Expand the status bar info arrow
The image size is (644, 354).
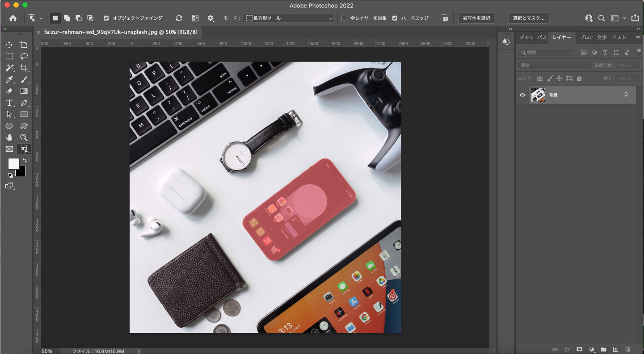(x=139, y=351)
